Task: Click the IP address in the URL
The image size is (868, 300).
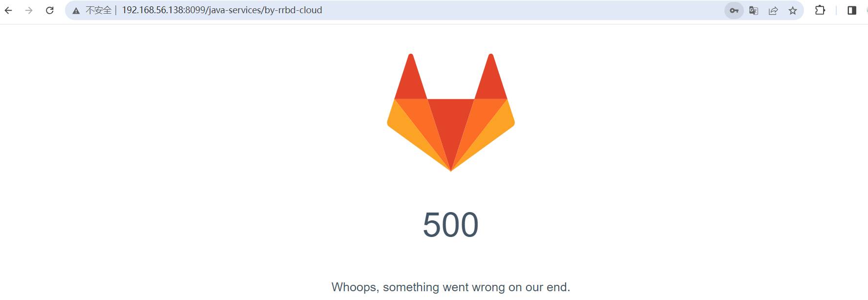Action: 152,10
